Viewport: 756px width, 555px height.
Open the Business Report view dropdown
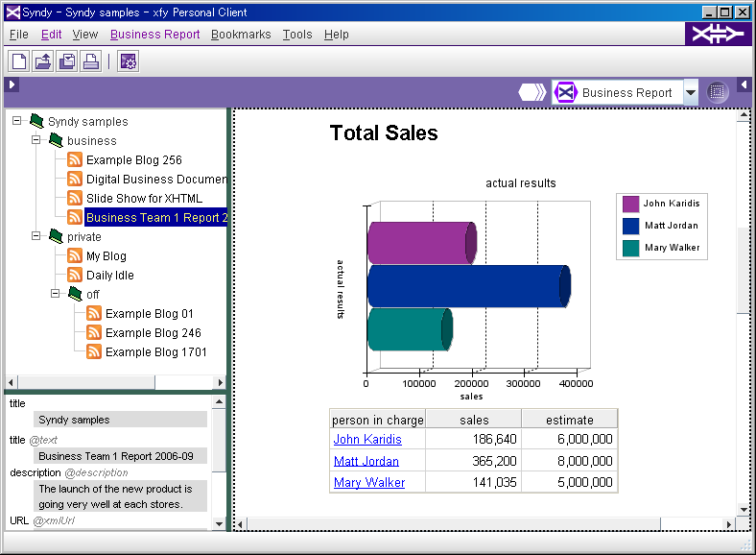point(691,92)
